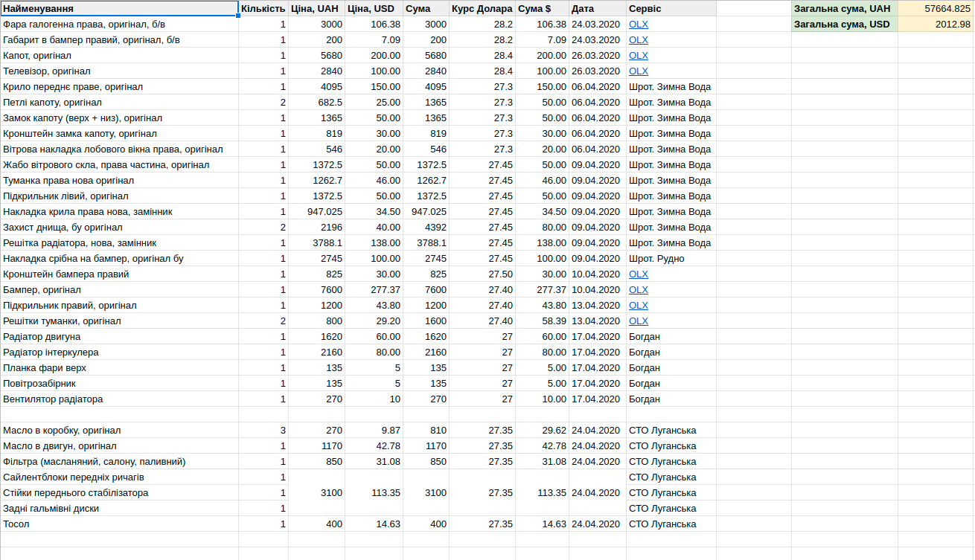The width and height of the screenshot is (975, 560).
Task: Select cell Фільтра (масляний, салону, паливний)
Action: point(119,461)
